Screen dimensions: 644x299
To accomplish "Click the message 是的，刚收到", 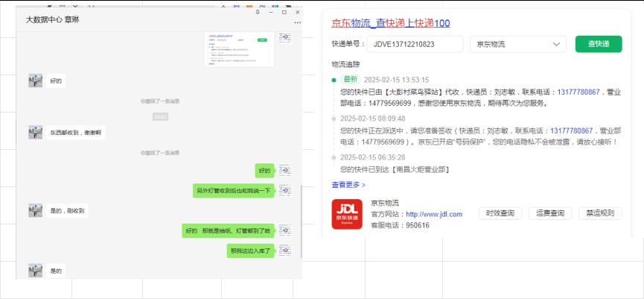I will point(67,211).
